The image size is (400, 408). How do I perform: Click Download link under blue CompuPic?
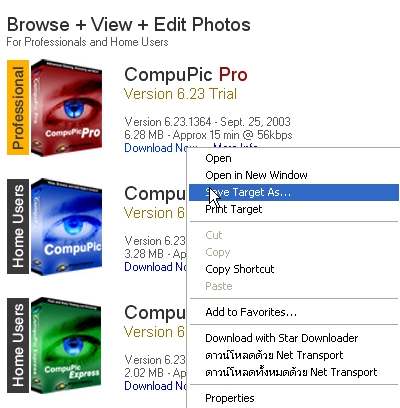(155, 267)
